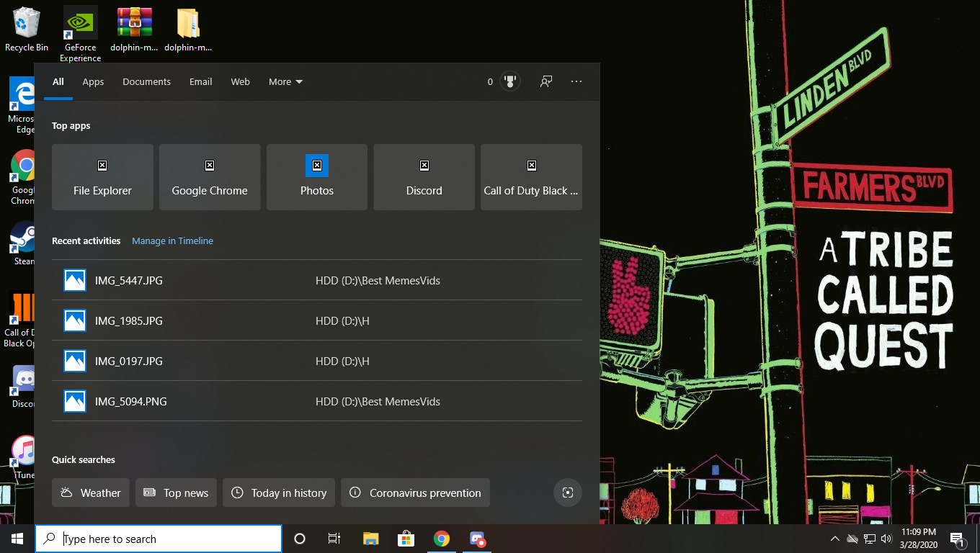The image size is (980, 553).
Task: Switch to the Email search tab
Action: coord(200,81)
